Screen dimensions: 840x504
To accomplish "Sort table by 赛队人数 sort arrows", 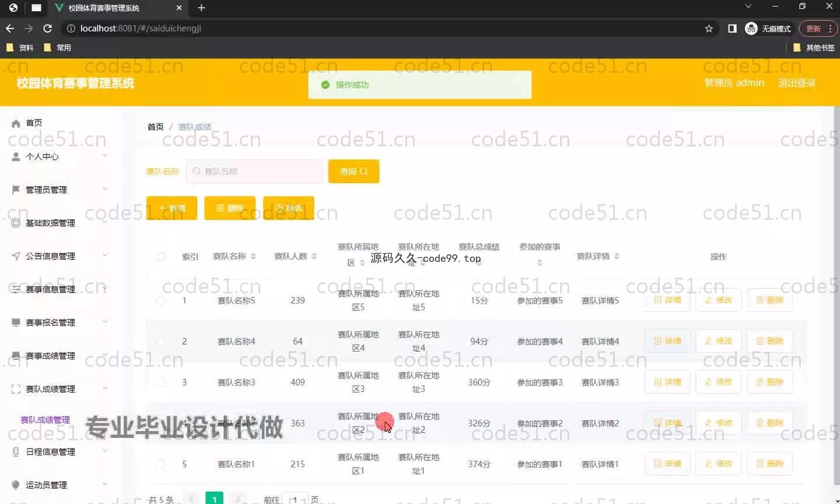I will [x=314, y=256].
